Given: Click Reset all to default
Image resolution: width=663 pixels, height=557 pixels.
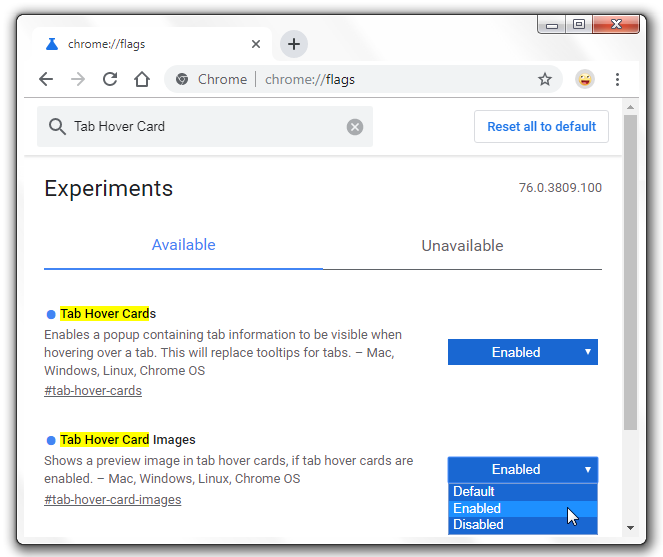Looking at the screenshot, I should 541,126.
